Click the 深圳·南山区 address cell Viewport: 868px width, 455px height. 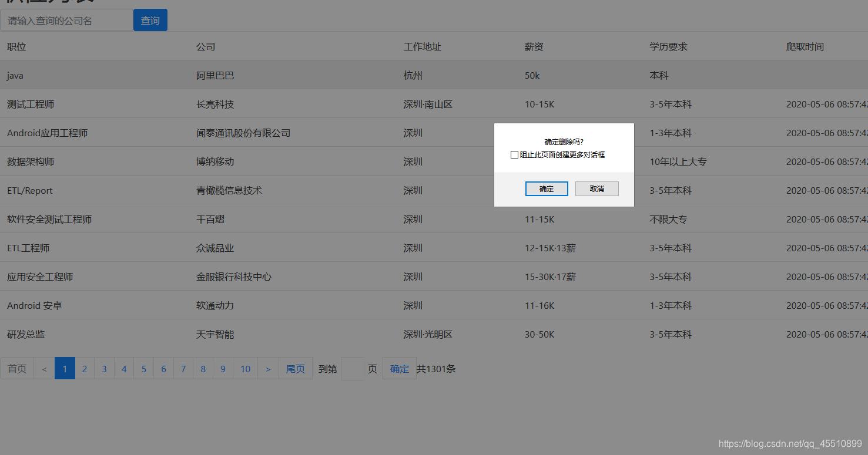[428, 104]
